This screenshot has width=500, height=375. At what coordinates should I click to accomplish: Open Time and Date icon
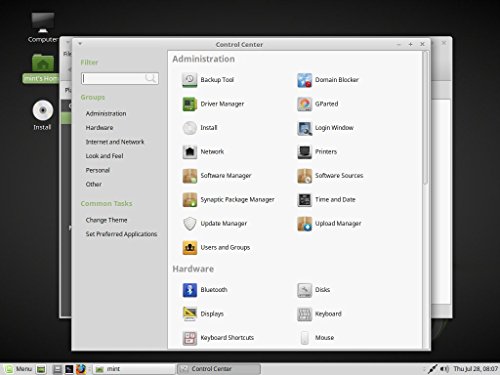pyautogui.click(x=304, y=200)
